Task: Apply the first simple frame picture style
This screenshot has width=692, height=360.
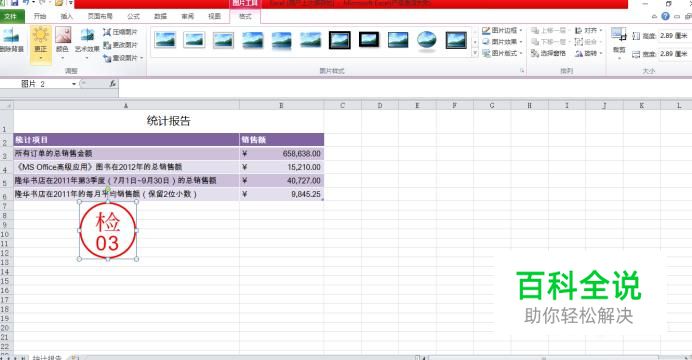Action: click(x=165, y=40)
